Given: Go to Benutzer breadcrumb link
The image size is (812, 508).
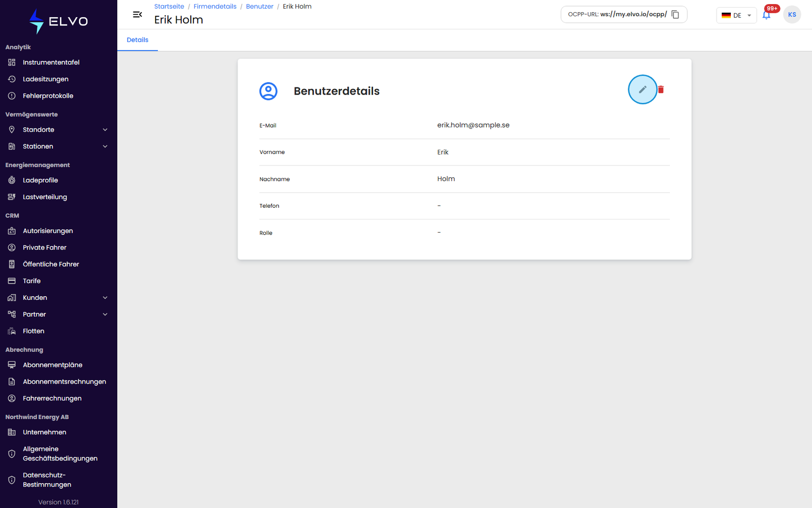Looking at the screenshot, I should click(259, 7).
